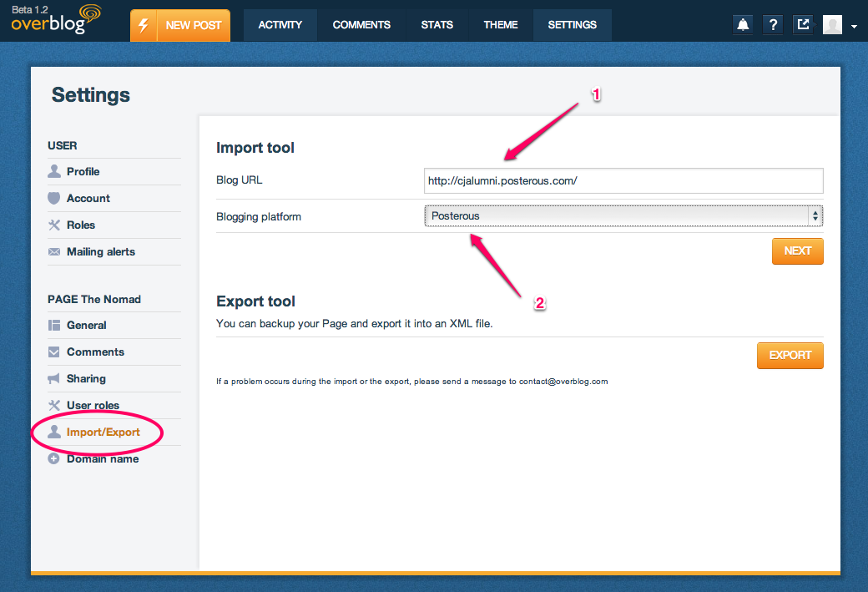Open User roles settings
The image size is (868, 592).
pyautogui.click(x=93, y=405)
